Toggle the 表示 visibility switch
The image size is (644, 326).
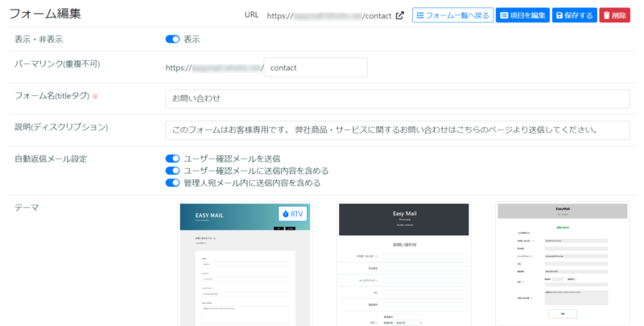(x=172, y=39)
